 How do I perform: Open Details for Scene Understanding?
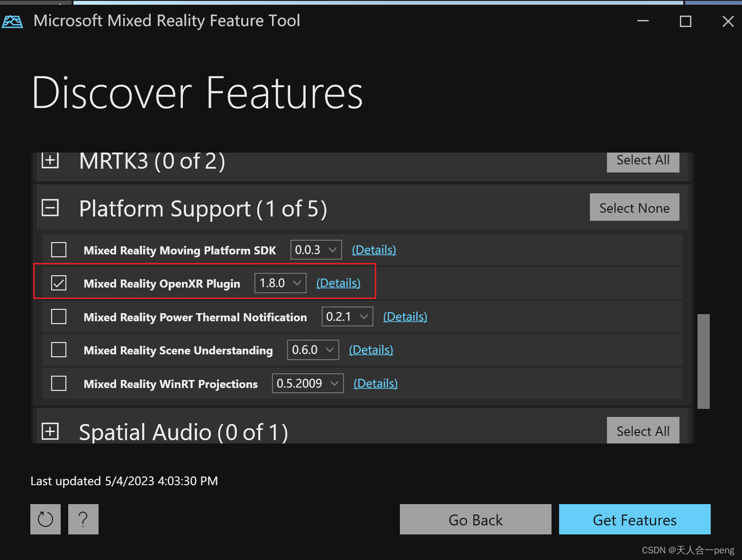tap(371, 350)
